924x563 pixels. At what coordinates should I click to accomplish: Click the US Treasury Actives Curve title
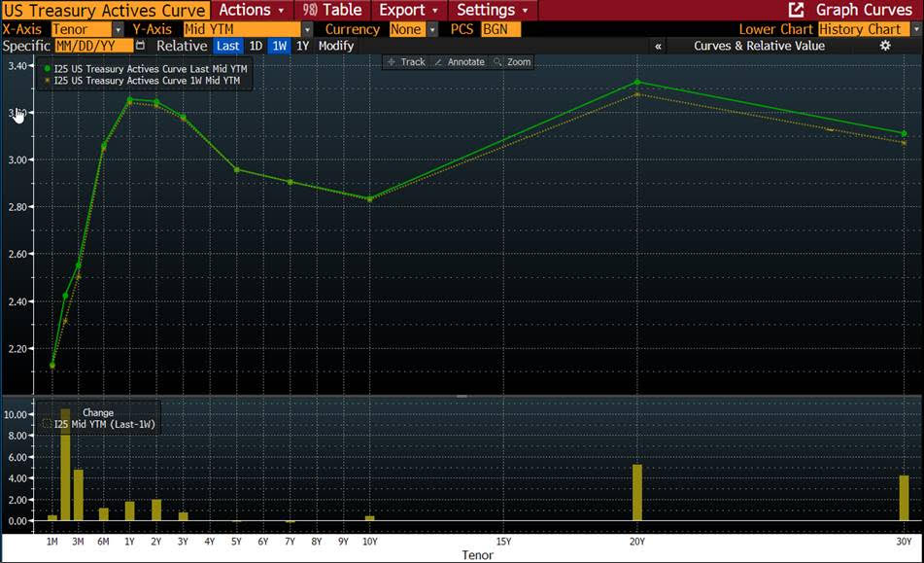105,11
